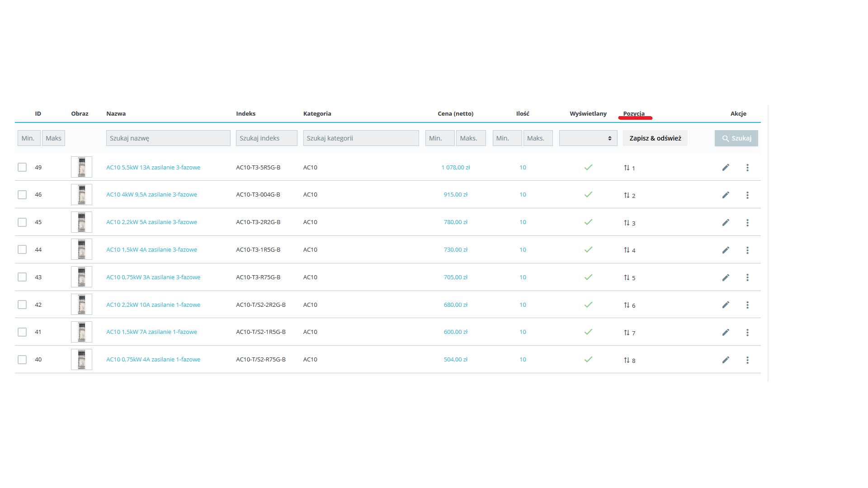Tick the checkbox for product 45
Viewport: 868px width, 488px height.
[x=22, y=222]
